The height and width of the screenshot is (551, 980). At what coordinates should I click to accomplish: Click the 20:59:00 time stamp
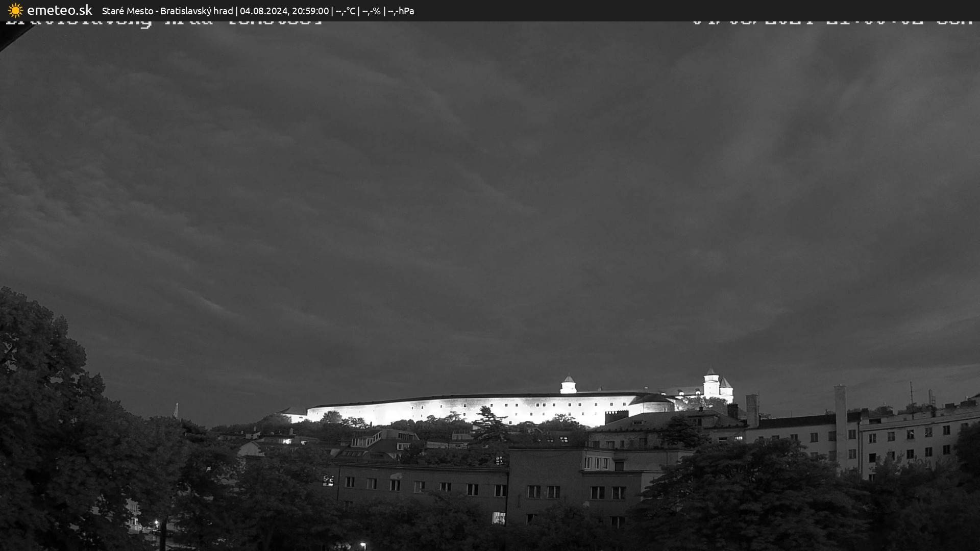pyautogui.click(x=310, y=11)
